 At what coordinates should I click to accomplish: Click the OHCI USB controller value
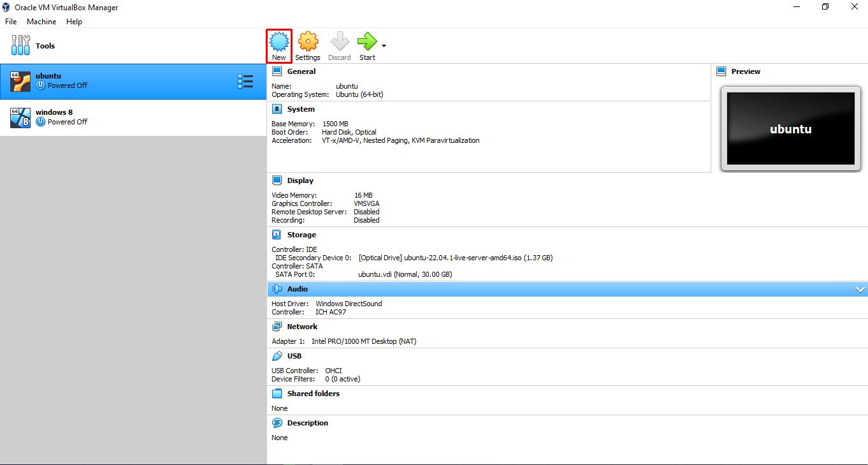pos(334,371)
